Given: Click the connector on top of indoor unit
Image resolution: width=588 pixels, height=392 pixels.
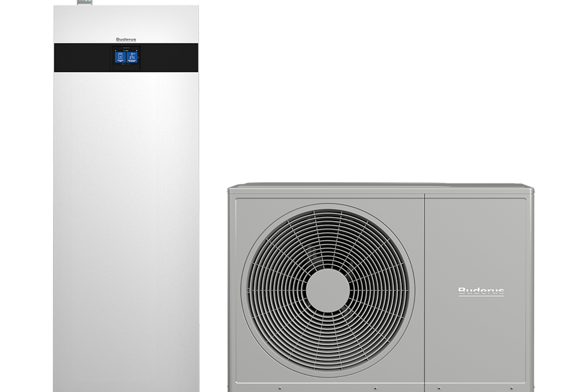Looking at the screenshot, I should [80, 2].
